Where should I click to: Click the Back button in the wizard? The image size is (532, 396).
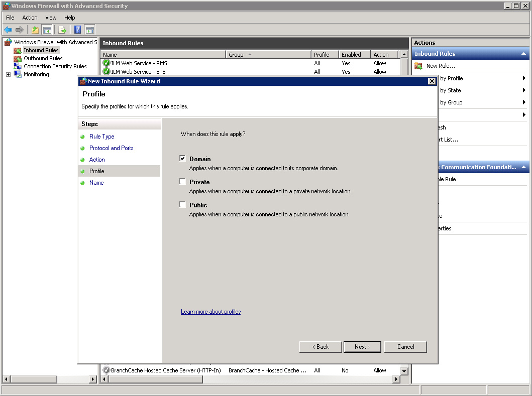pyautogui.click(x=321, y=347)
